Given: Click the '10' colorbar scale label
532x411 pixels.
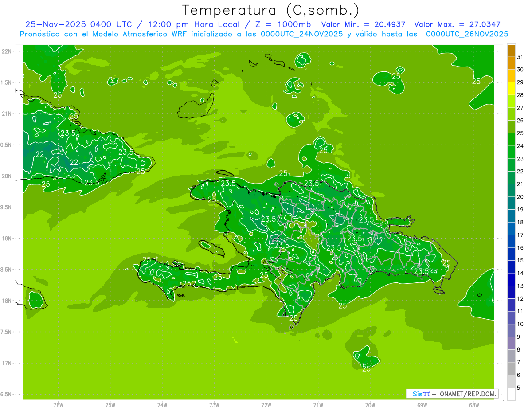Looking at the screenshot, I should tap(520, 324).
